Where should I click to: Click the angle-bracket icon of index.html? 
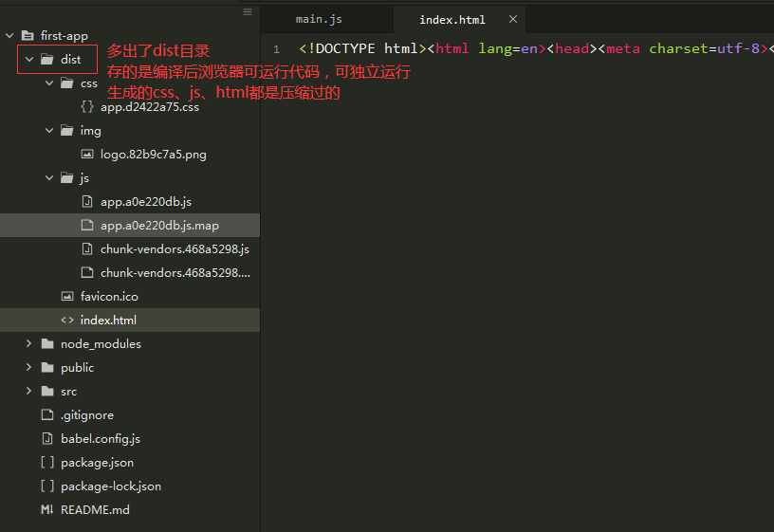[x=67, y=320]
